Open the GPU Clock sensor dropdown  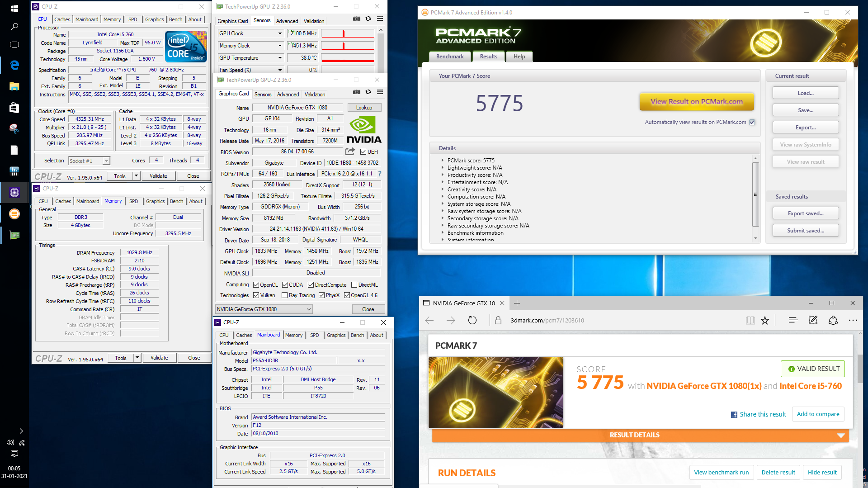tap(280, 33)
